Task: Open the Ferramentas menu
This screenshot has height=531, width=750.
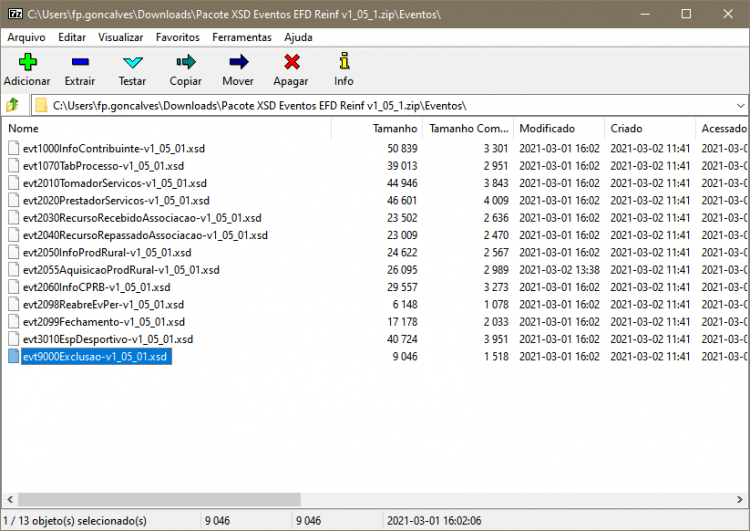Action: [242, 37]
